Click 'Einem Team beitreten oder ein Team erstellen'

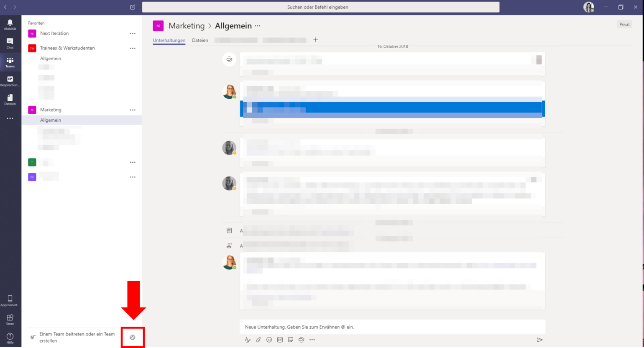point(77,337)
